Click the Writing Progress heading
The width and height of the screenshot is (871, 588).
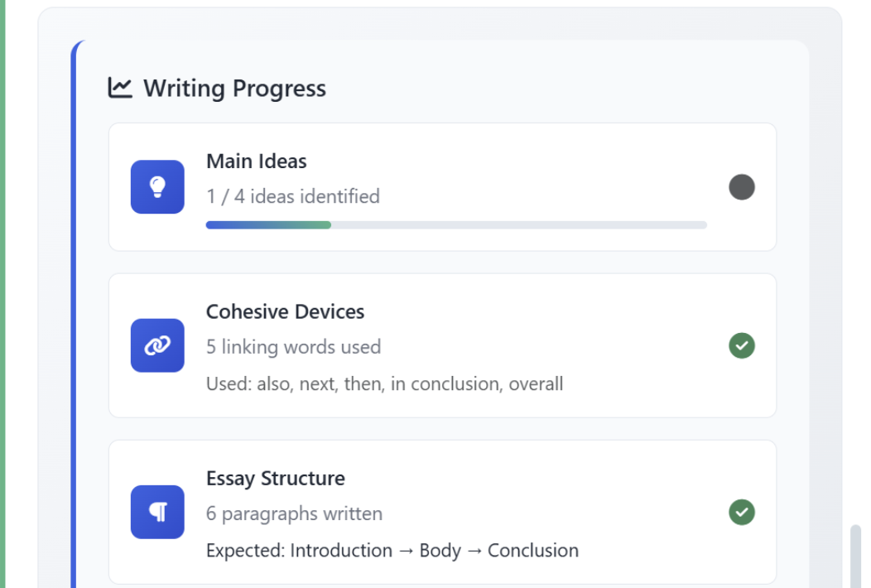[234, 89]
